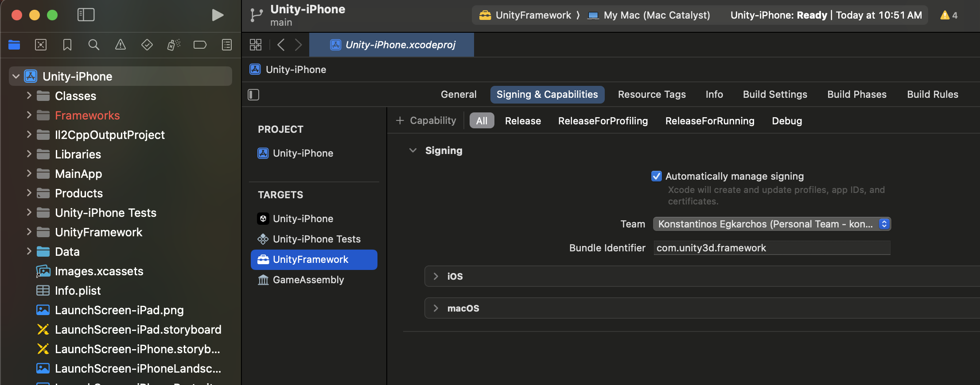
Task: Expand the Il2CppOutputProject folder
Action: point(29,135)
